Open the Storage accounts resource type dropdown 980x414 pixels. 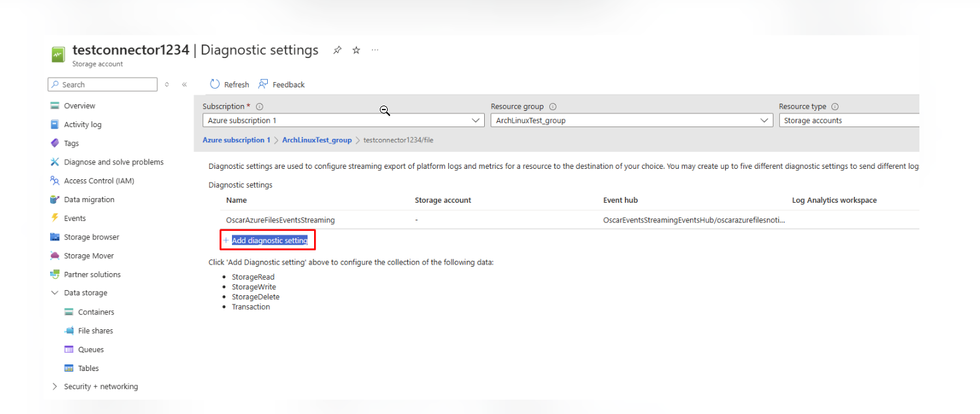[847, 121]
